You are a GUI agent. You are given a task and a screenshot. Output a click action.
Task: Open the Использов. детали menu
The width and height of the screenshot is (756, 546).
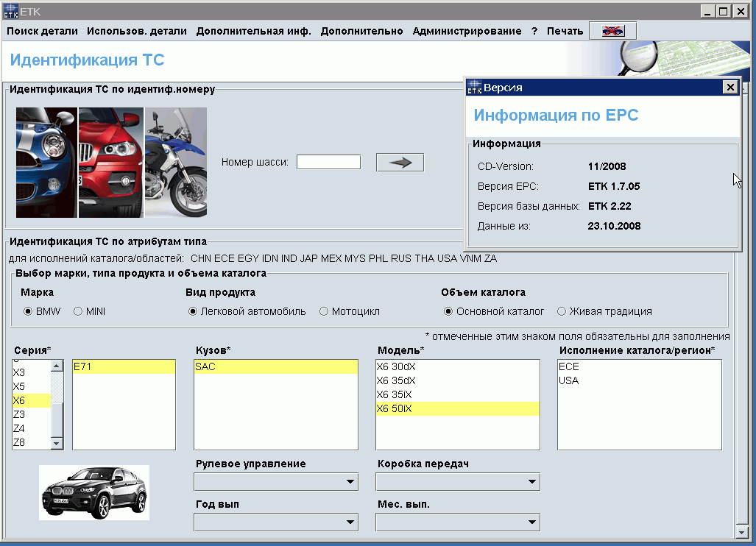click(x=136, y=31)
